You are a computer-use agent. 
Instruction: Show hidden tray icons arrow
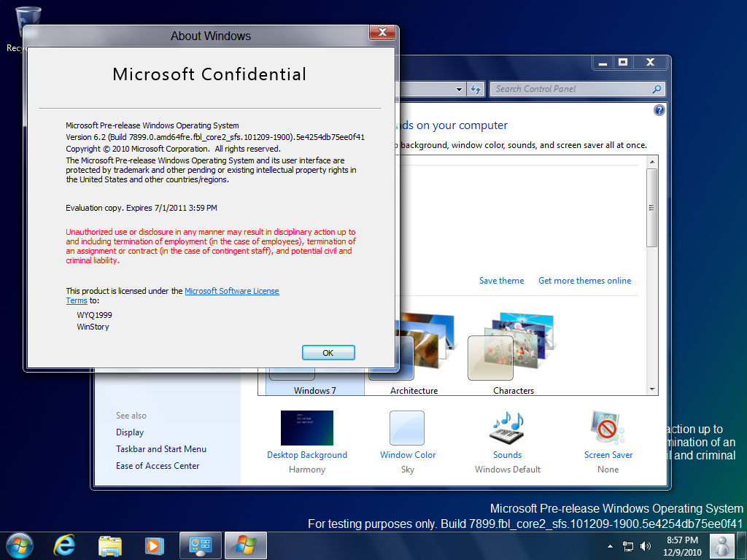click(610, 546)
